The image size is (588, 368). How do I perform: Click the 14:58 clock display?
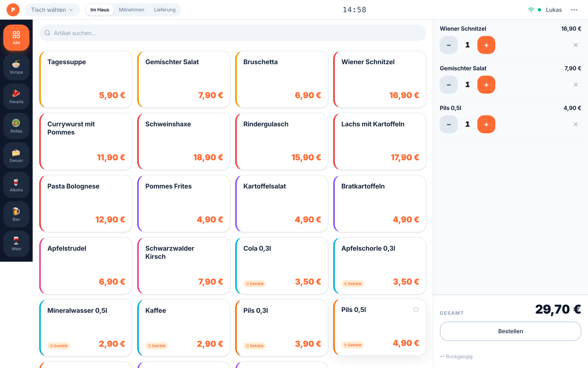pos(354,10)
